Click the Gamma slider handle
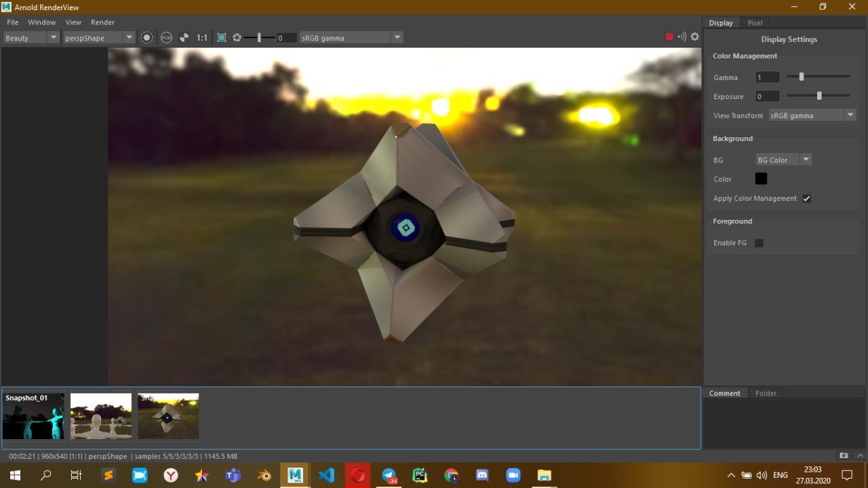 pyautogui.click(x=801, y=77)
